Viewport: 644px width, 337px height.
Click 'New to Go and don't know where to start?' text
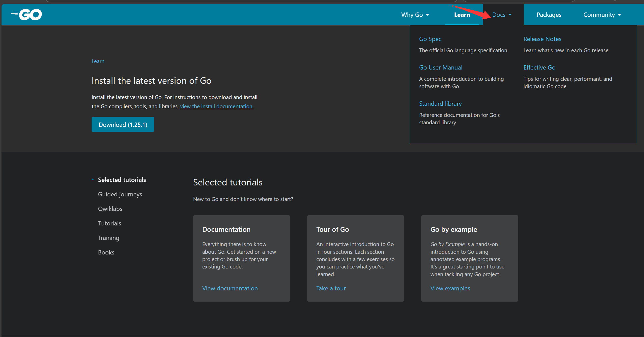click(x=243, y=199)
